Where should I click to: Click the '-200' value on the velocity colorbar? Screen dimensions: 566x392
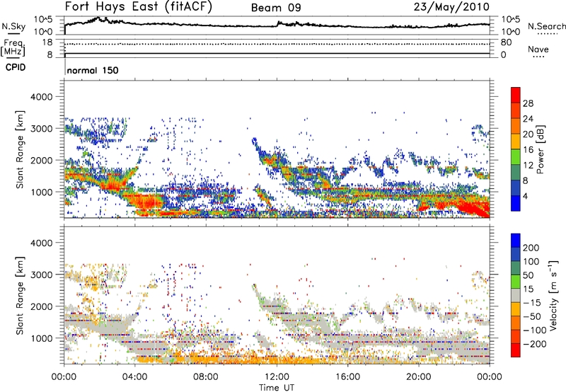click(x=535, y=344)
